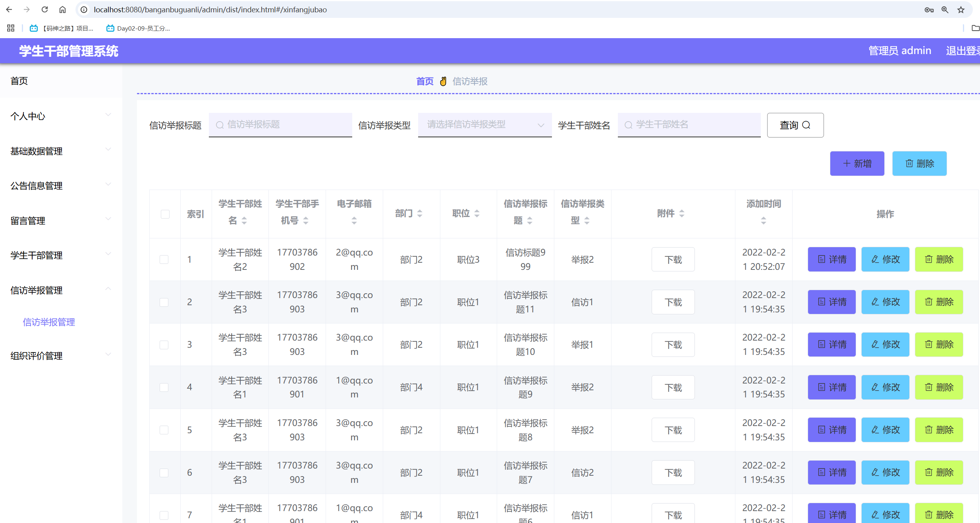
Task: Click 修改 edit pencil on row 2
Action: [x=885, y=302]
